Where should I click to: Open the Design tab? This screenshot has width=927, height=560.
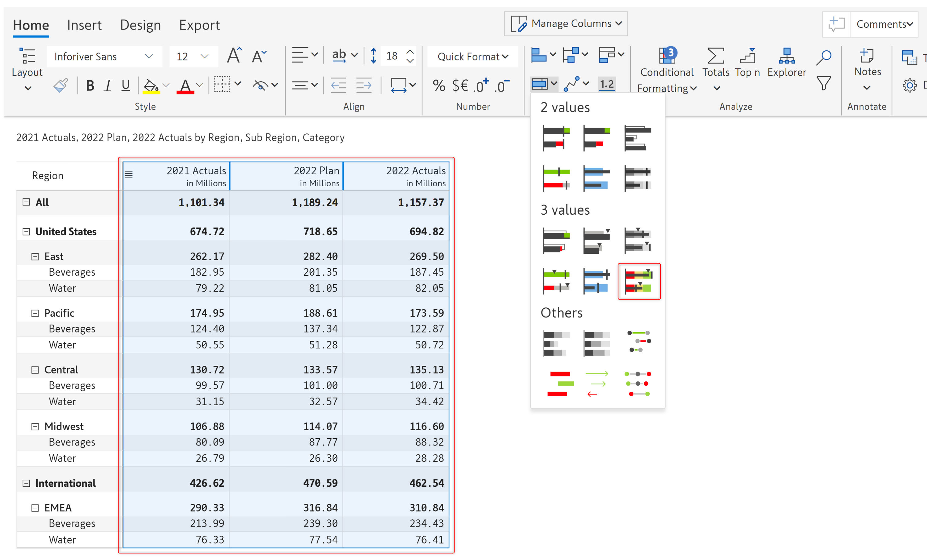[x=140, y=25]
